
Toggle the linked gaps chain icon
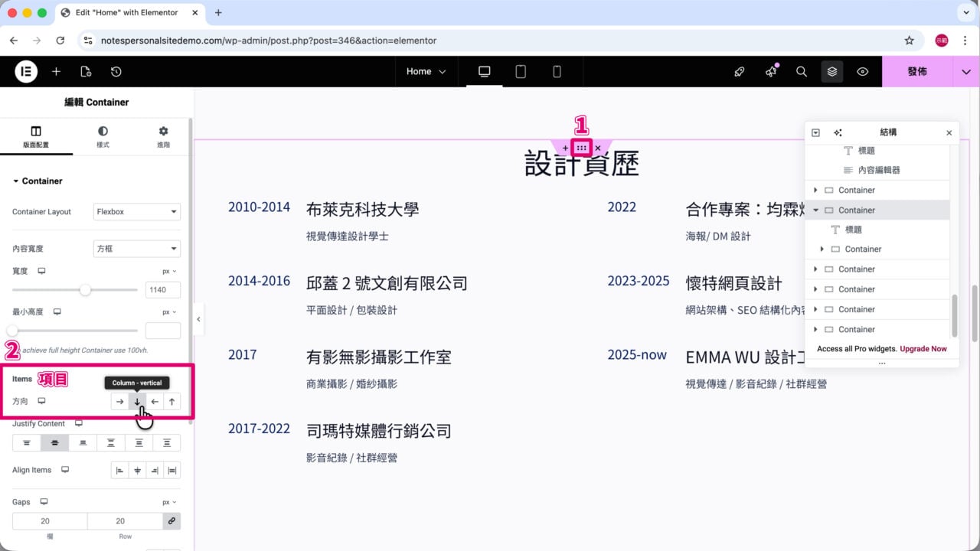point(171,521)
